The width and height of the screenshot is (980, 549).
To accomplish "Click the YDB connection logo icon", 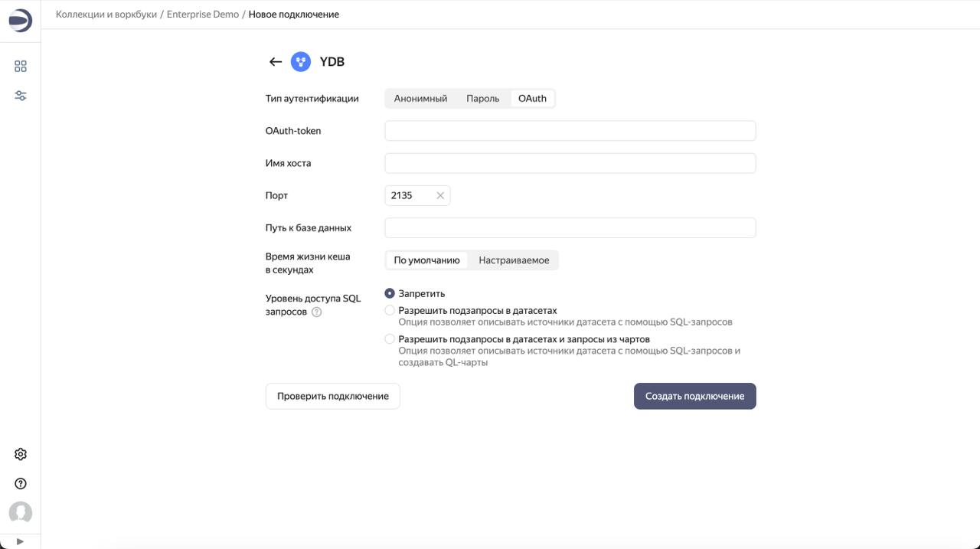I will tap(300, 61).
